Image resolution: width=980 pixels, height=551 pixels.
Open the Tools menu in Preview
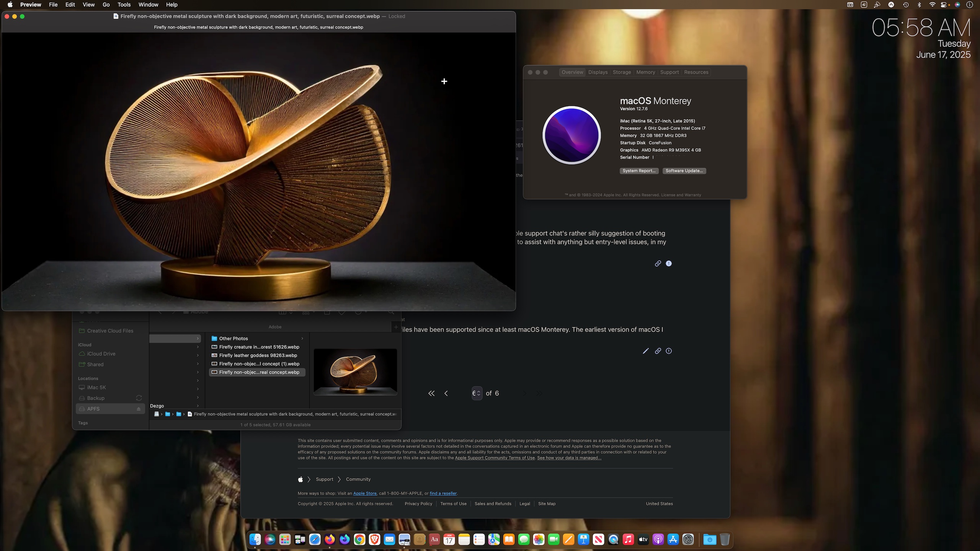coord(124,5)
